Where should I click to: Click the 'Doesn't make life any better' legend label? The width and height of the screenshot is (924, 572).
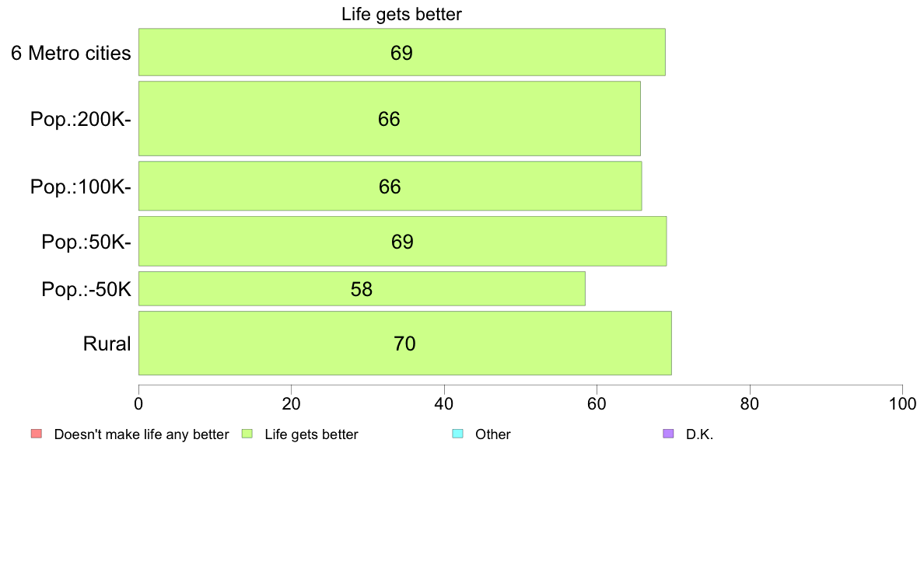142,434
